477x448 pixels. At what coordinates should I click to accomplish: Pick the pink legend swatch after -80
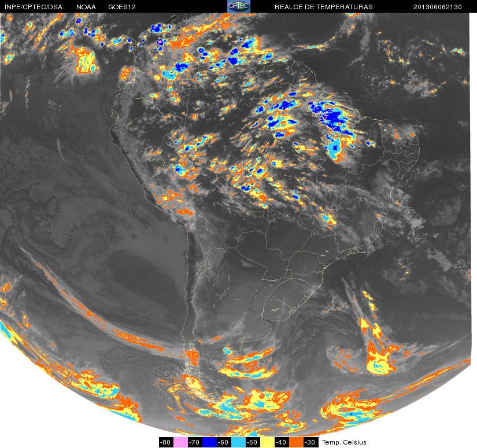[180, 442]
